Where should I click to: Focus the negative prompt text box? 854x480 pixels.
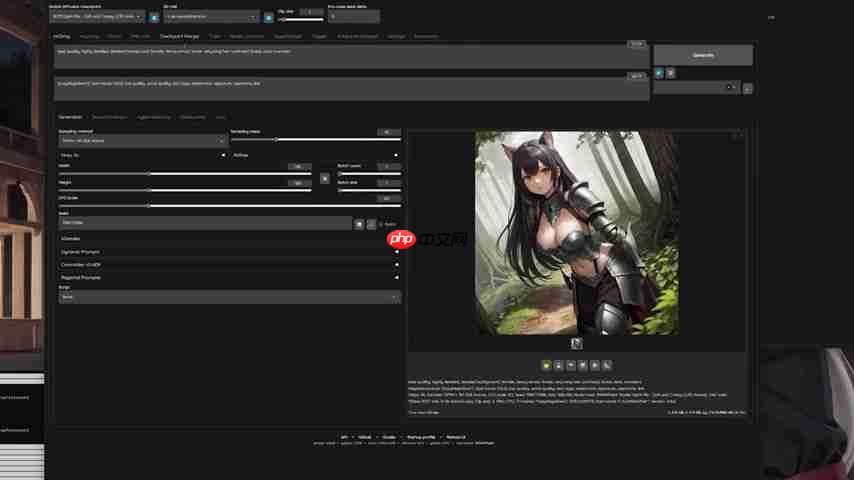click(x=351, y=89)
